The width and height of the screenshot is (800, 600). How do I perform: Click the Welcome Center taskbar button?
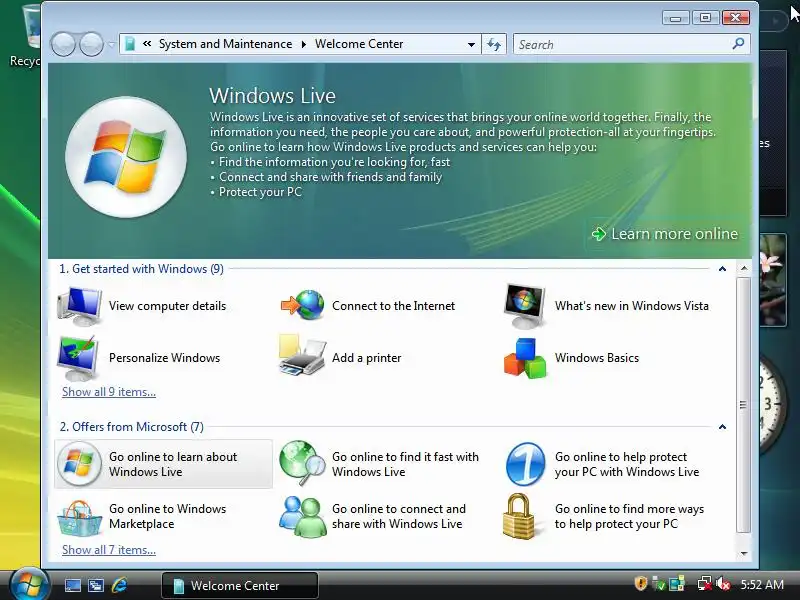coord(240,585)
